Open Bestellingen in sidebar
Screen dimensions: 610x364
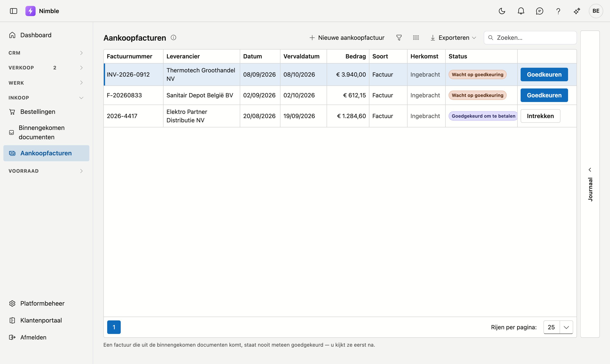pyautogui.click(x=46, y=112)
